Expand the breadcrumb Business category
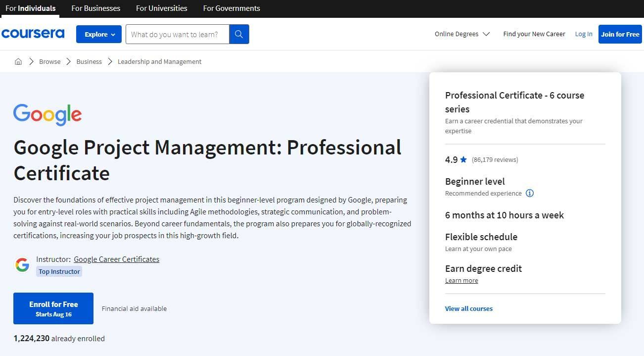The width and height of the screenshot is (644, 356). tap(89, 61)
